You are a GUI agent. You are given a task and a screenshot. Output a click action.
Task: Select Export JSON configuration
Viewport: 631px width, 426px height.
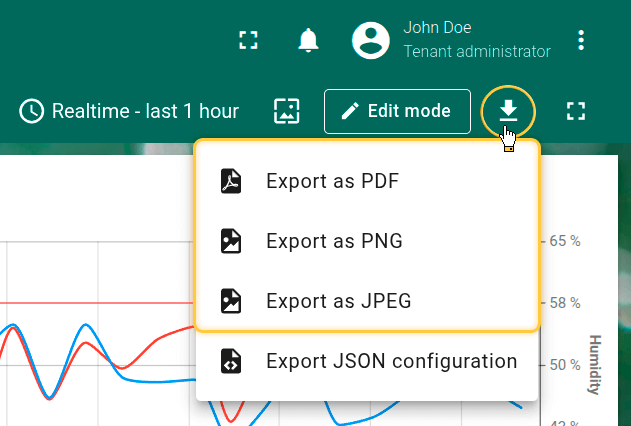(x=391, y=361)
